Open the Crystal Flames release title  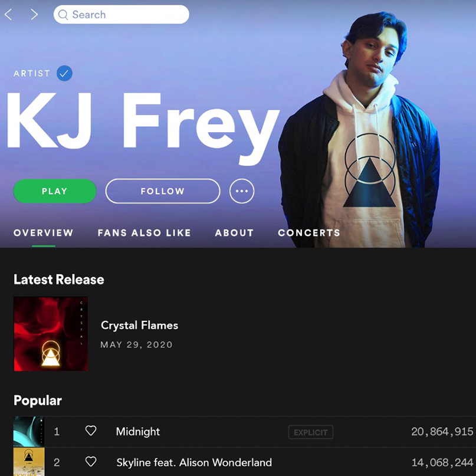pyautogui.click(x=139, y=326)
